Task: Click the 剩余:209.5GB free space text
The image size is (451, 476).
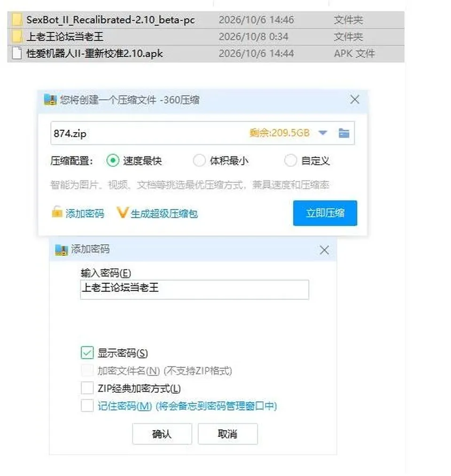Action: pos(280,133)
